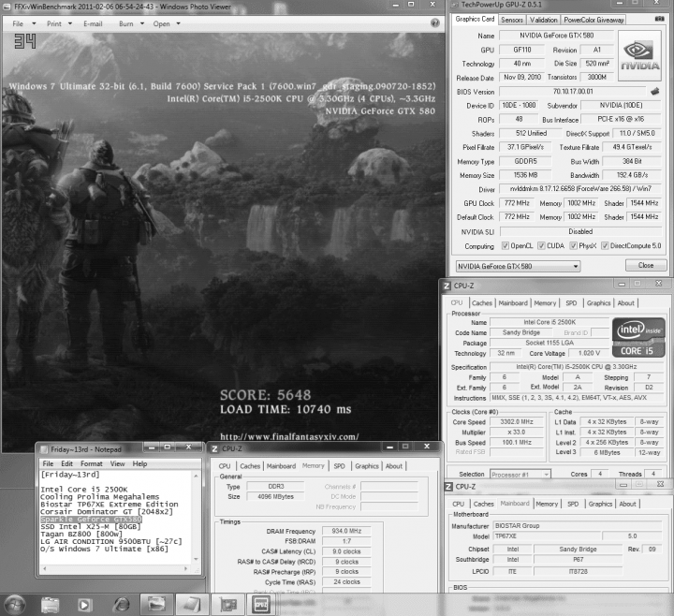Open Windows Explorer from the taskbar
This screenshot has width=674, height=616.
50,606
